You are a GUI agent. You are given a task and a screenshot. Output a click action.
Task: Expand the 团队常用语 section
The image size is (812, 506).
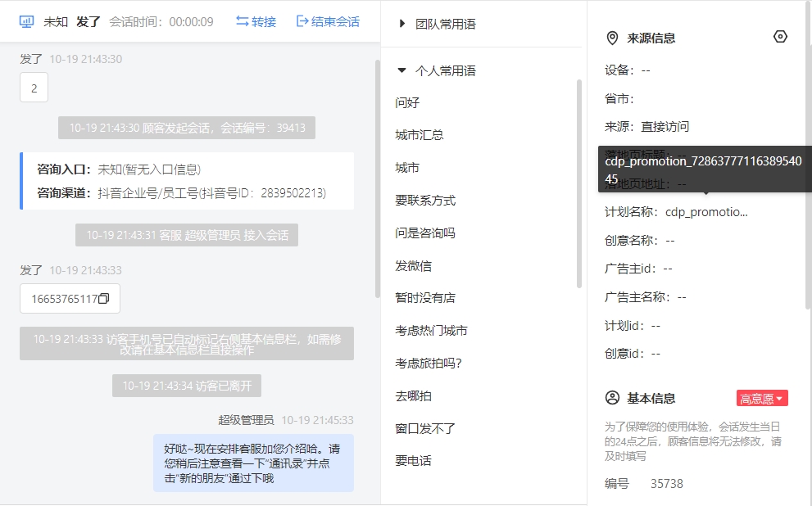(x=401, y=24)
